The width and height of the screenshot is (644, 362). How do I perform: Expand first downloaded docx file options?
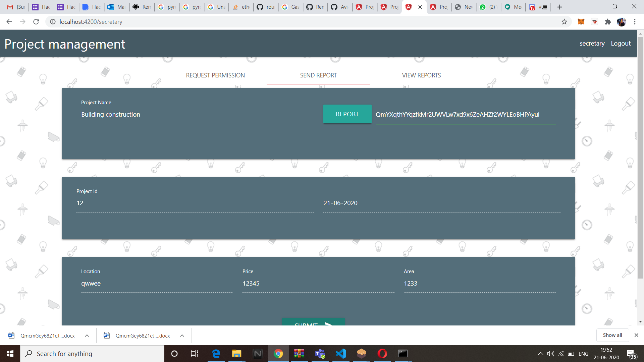coord(87,336)
